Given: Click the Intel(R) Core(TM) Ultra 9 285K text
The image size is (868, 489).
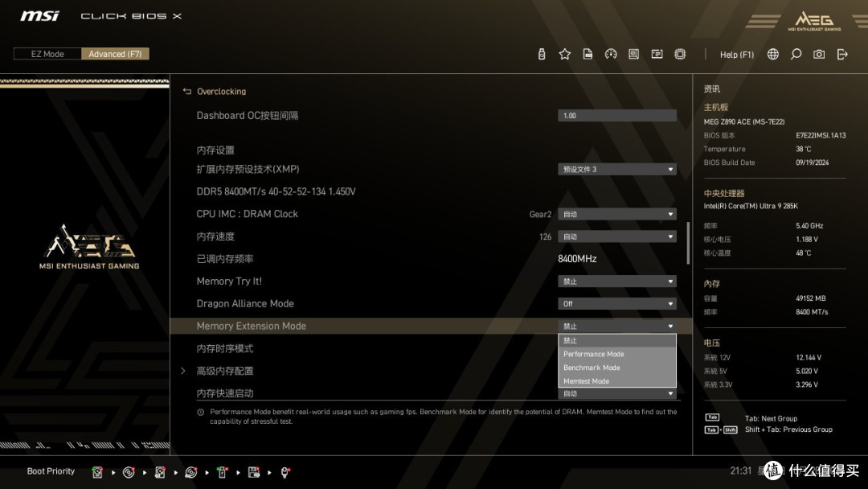Looking at the screenshot, I should coord(751,206).
